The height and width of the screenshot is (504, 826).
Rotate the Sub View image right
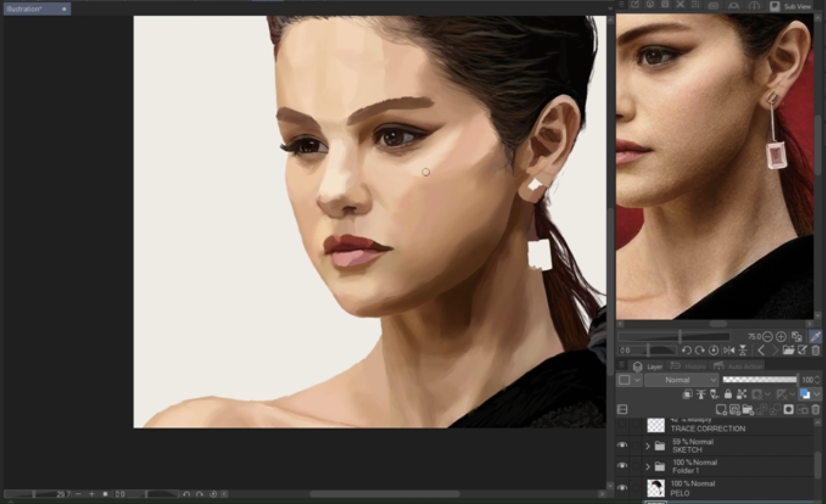700,351
